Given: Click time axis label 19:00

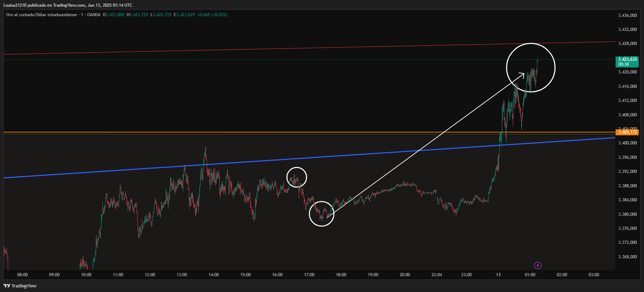Looking at the screenshot, I should point(373,275).
